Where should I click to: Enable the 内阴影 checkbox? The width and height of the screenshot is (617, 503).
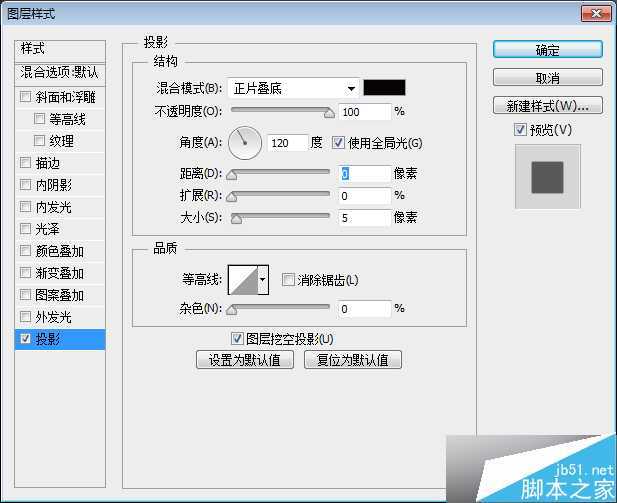tap(26, 185)
